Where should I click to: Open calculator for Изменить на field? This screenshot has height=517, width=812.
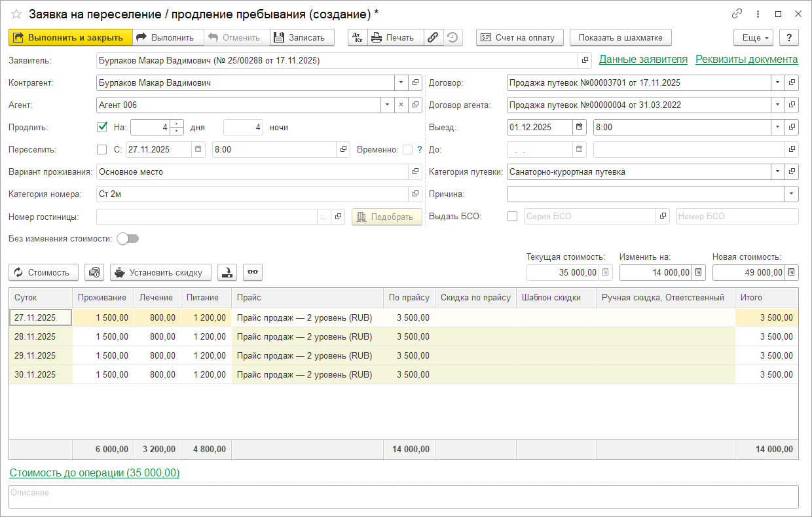tap(699, 272)
